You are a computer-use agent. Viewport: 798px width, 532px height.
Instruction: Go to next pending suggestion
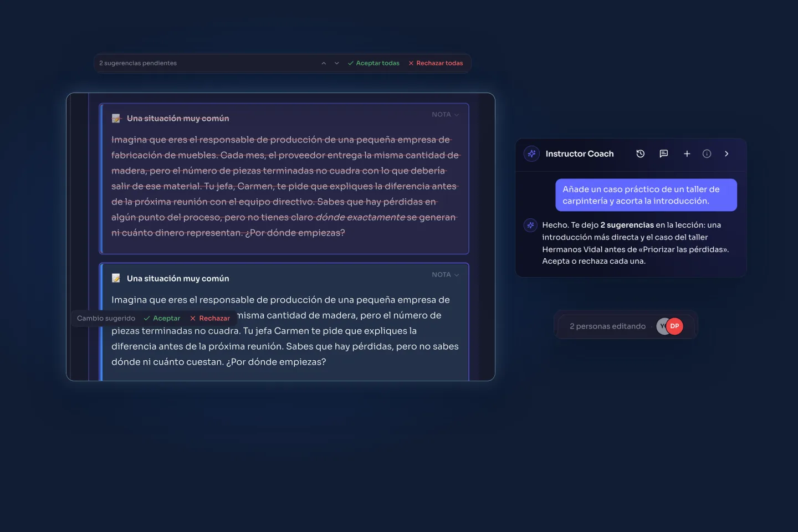(336, 63)
